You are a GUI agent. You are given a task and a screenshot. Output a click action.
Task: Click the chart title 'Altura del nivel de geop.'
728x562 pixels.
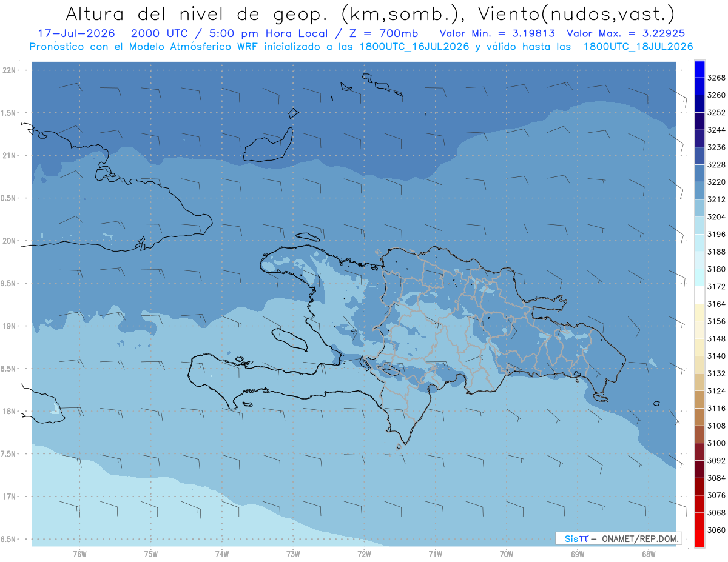click(x=197, y=13)
